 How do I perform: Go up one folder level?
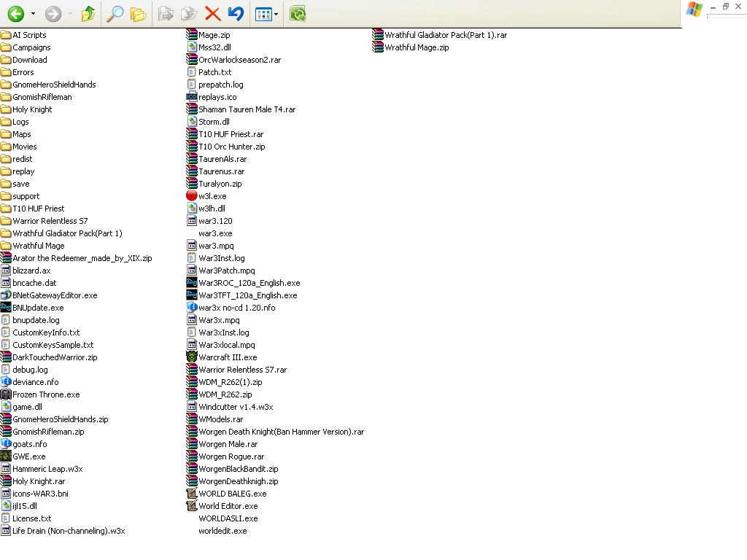point(88,14)
